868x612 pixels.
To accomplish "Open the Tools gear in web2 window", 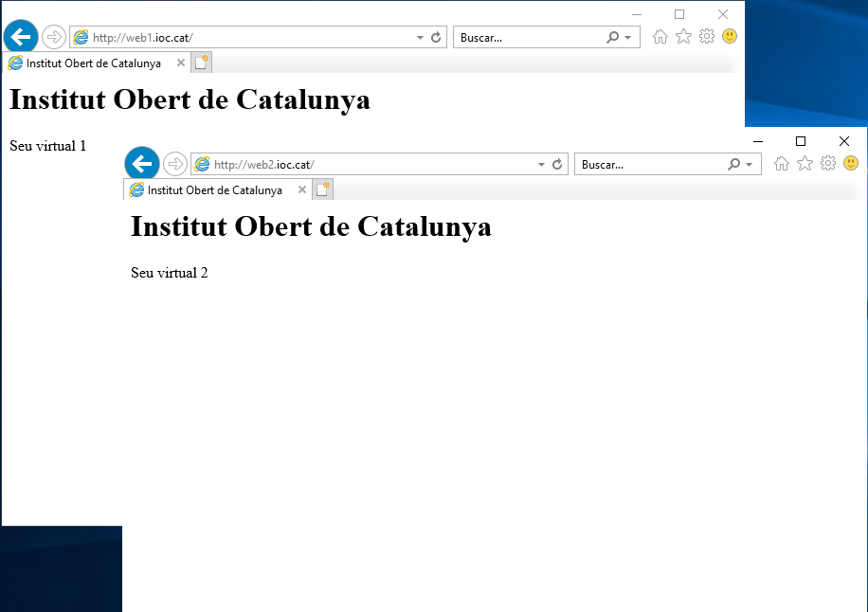I will click(828, 164).
